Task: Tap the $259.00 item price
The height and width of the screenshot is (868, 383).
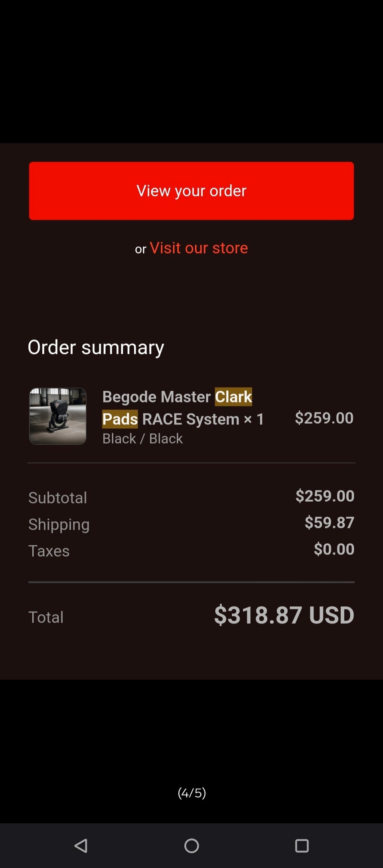Action: pos(324,418)
